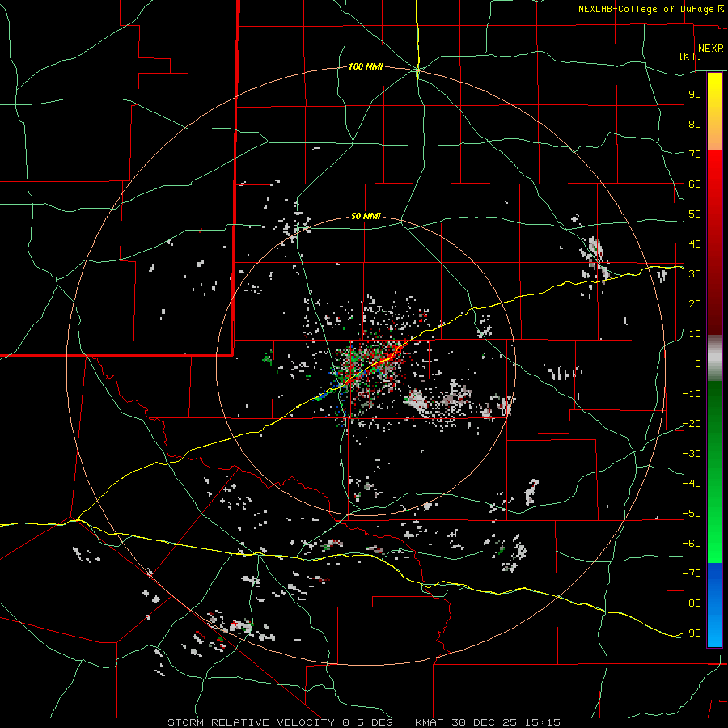The image size is (728, 728).
Task: Click the positive 30 value on velocity scale
Action: point(695,274)
